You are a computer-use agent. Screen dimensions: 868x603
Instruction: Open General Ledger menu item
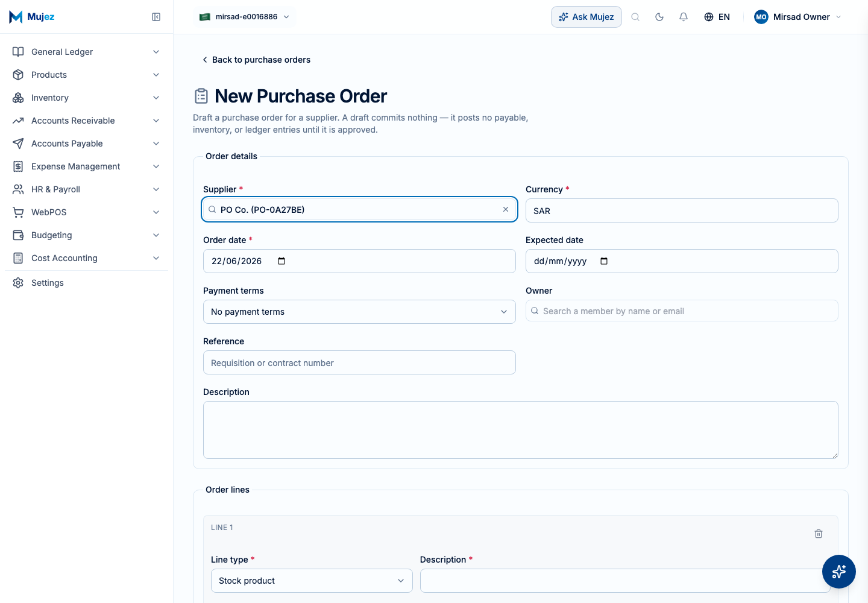87,52
